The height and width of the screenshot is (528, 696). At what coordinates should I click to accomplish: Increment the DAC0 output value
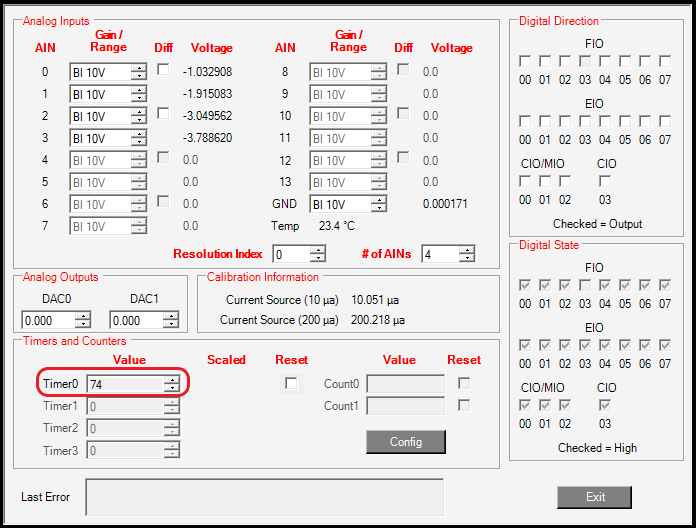(x=82, y=316)
